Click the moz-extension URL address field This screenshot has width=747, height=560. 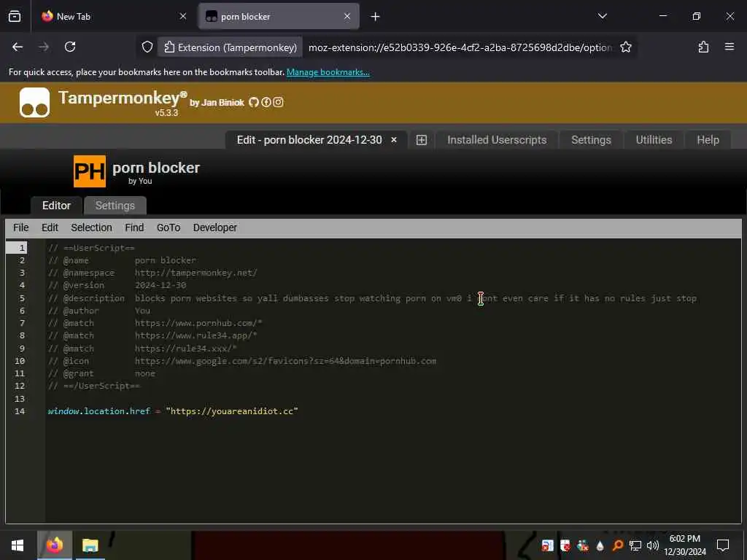tap(460, 47)
